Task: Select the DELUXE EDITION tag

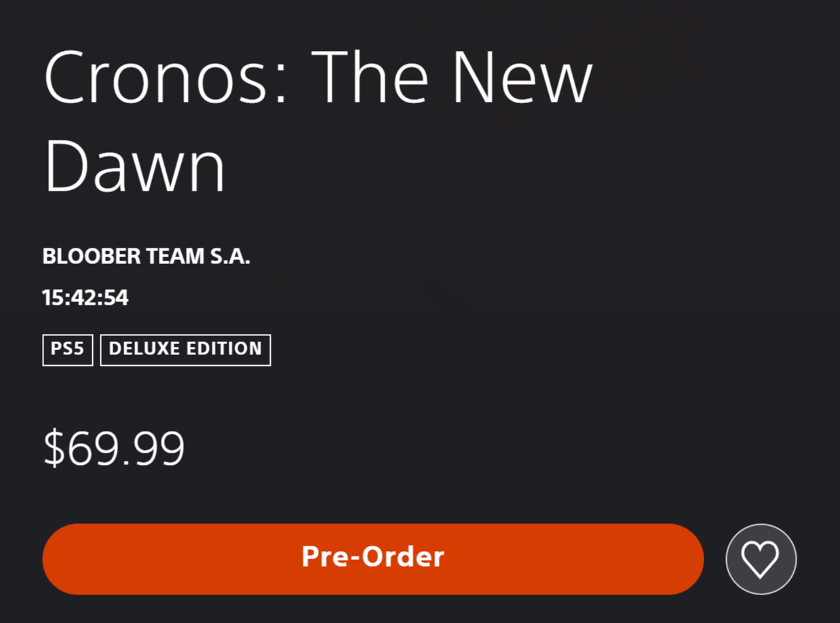Action: (185, 350)
